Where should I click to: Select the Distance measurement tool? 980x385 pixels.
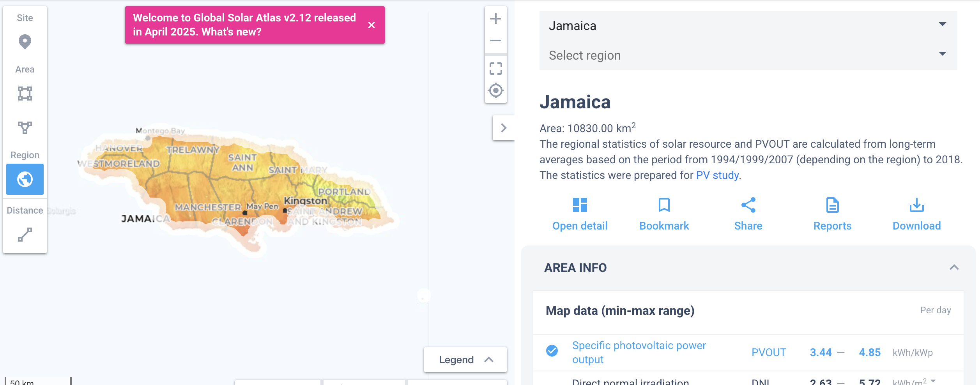(x=25, y=234)
